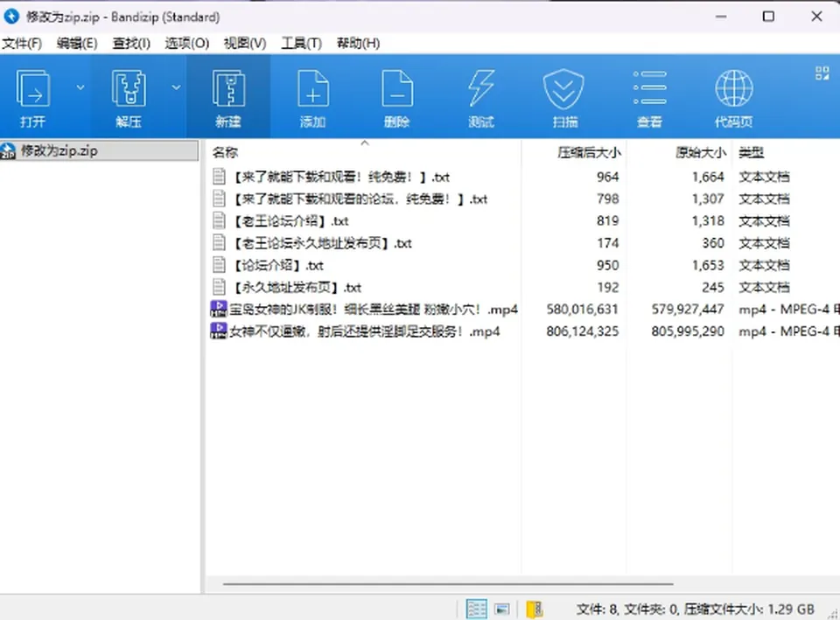Select the file 【老王论坛介绍】.txt

click(290, 220)
